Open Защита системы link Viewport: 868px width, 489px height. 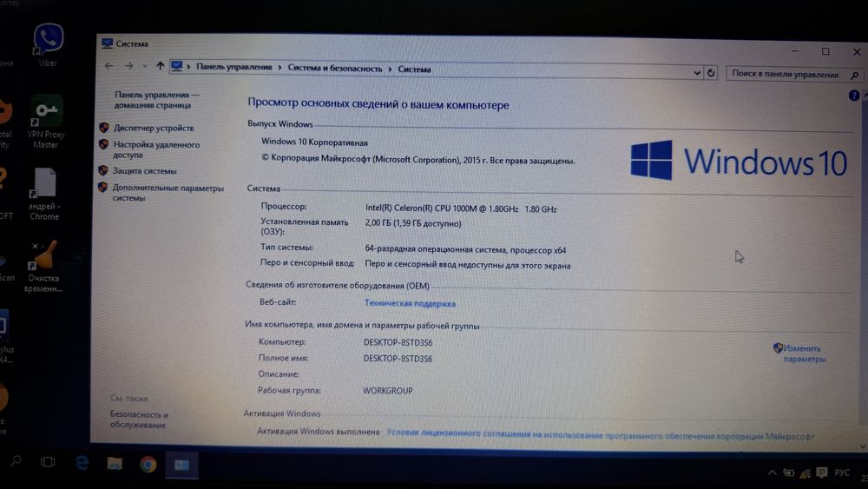click(144, 171)
